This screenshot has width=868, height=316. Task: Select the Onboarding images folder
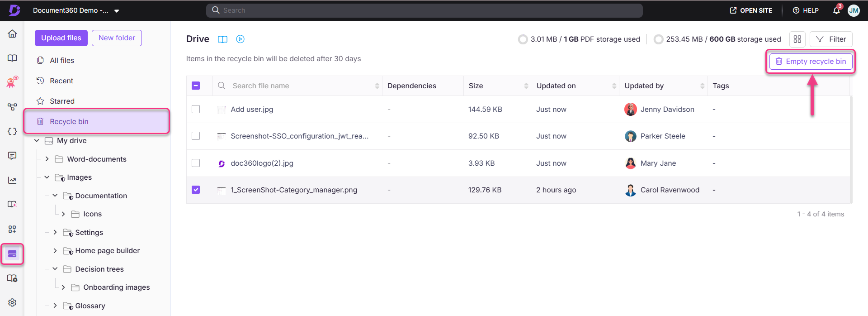(117, 287)
